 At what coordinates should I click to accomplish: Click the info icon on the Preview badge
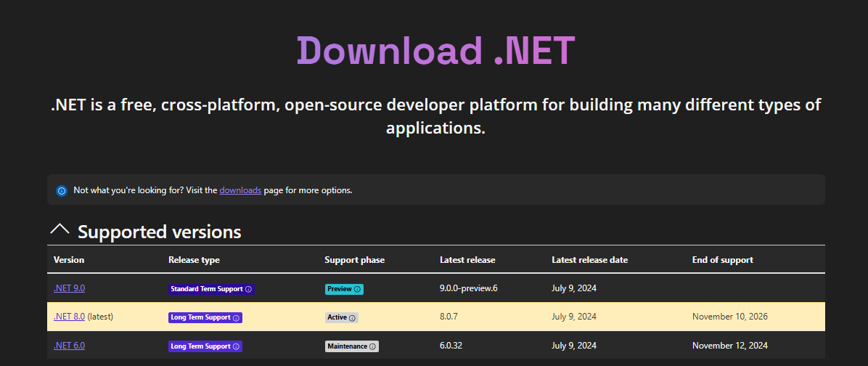click(357, 289)
